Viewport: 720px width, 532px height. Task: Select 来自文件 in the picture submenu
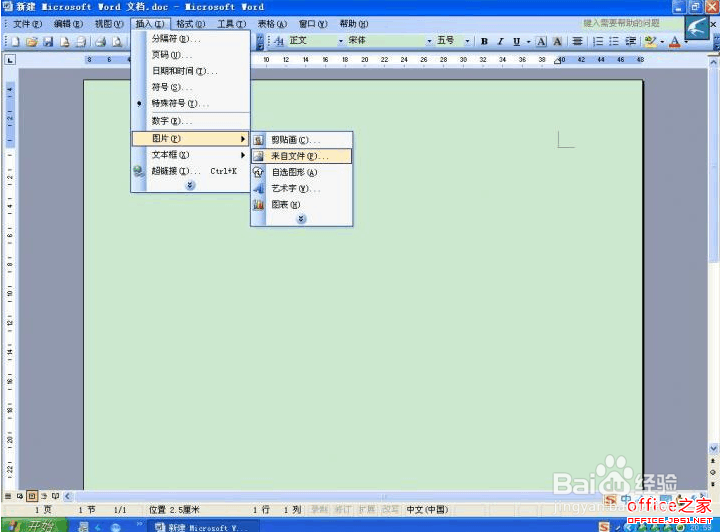(x=302, y=156)
